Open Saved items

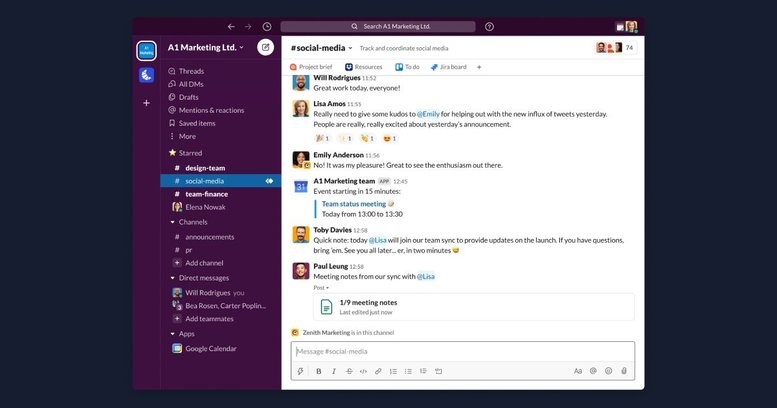(192, 123)
